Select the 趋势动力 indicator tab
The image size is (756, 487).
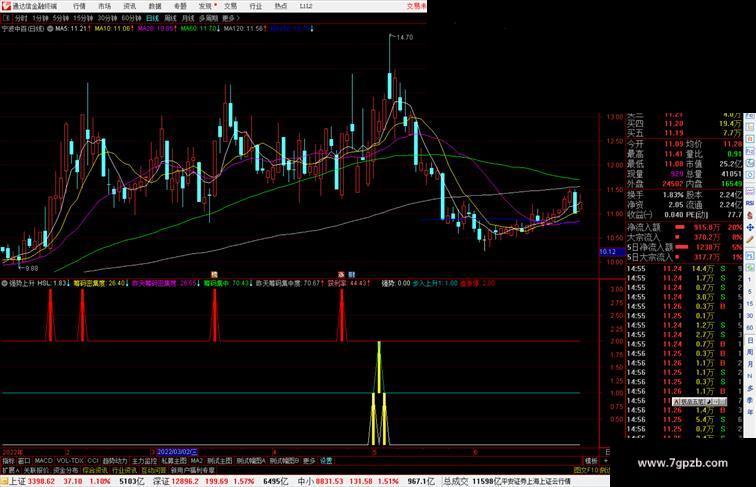coord(115,461)
